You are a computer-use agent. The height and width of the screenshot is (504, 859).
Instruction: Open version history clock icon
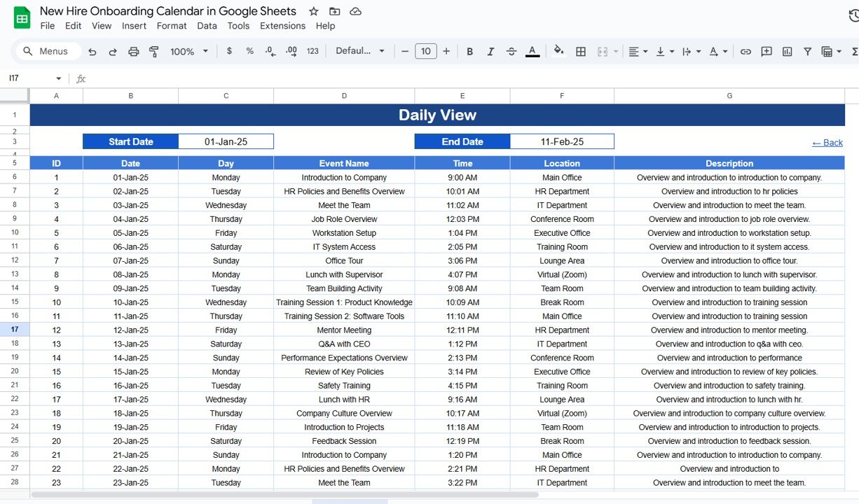point(853,17)
